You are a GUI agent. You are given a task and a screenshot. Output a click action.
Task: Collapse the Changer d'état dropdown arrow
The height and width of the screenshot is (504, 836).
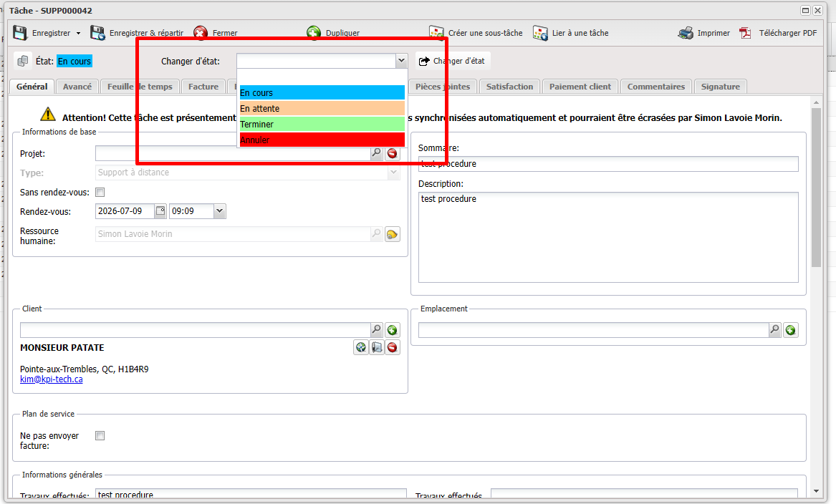(x=401, y=61)
